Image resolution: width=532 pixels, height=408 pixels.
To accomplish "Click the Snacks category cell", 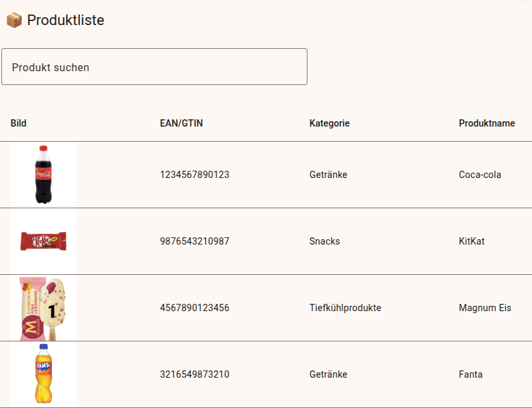I will point(325,241).
